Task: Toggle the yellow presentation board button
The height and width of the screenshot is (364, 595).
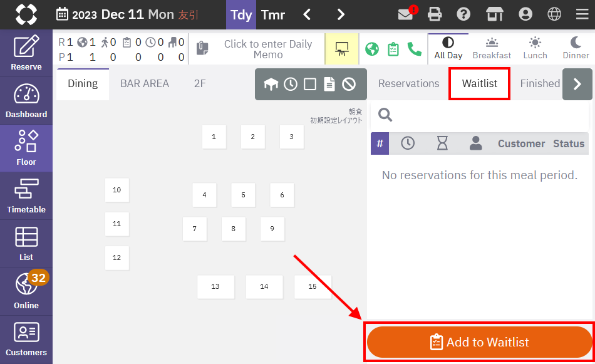Action: coord(341,49)
